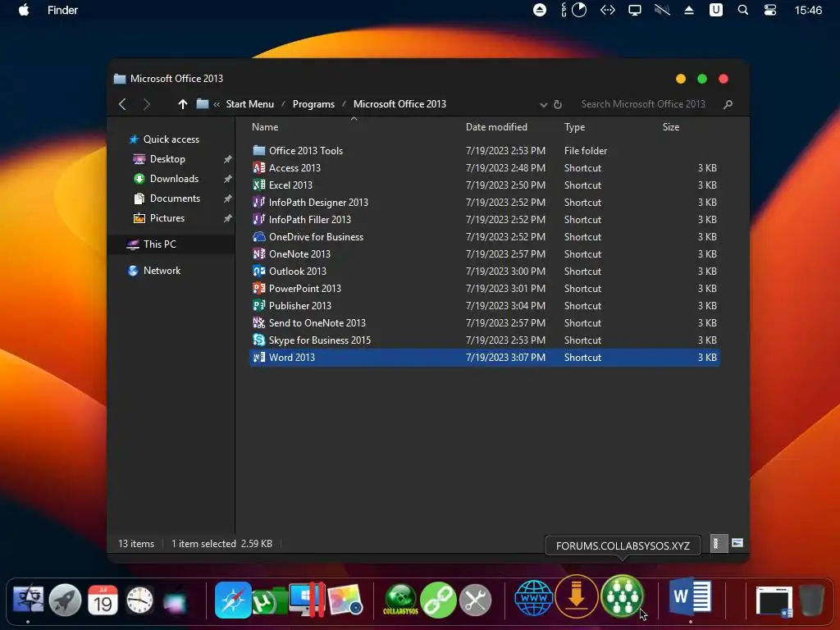Click the clock showing 15:46
Viewport: 840px width, 630px height.
pyautogui.click(x=808, y=10)
